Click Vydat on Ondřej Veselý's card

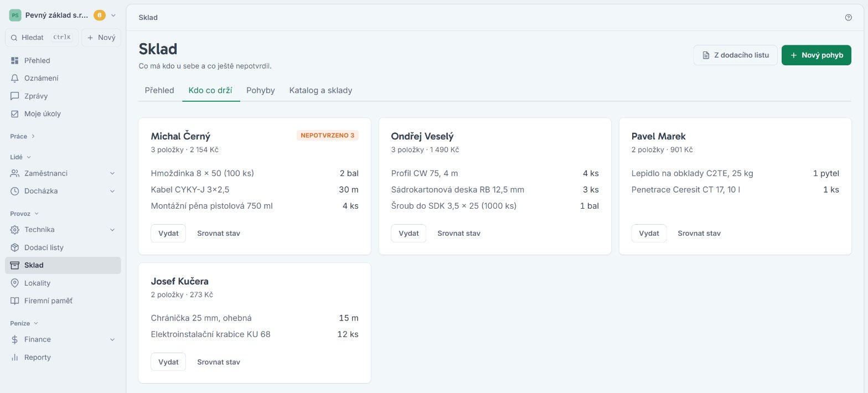(409, 233)
